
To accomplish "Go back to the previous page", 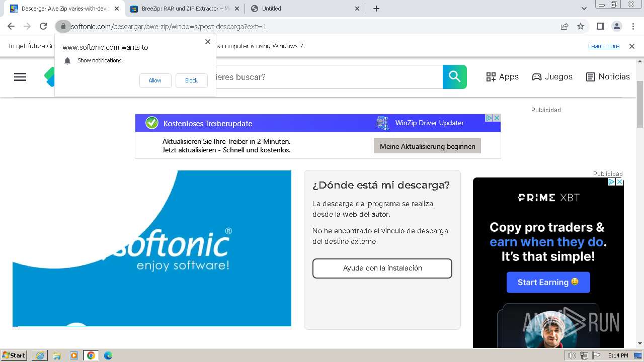I will point(11,26).
